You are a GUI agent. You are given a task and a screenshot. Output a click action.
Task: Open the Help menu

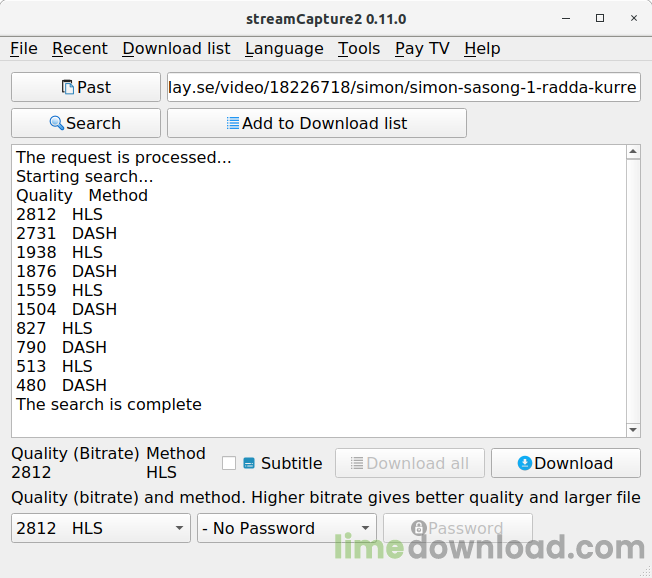point(482,49)
